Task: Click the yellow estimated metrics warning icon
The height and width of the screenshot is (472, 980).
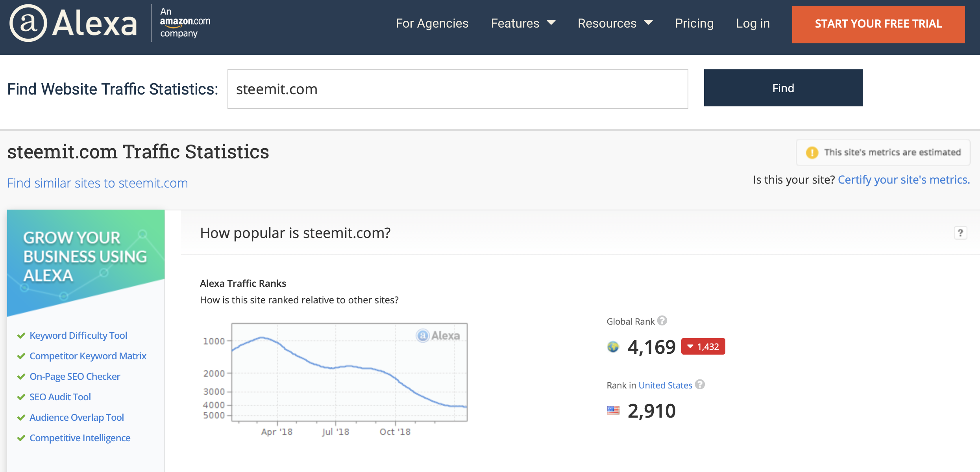Action: coord(812,152)
